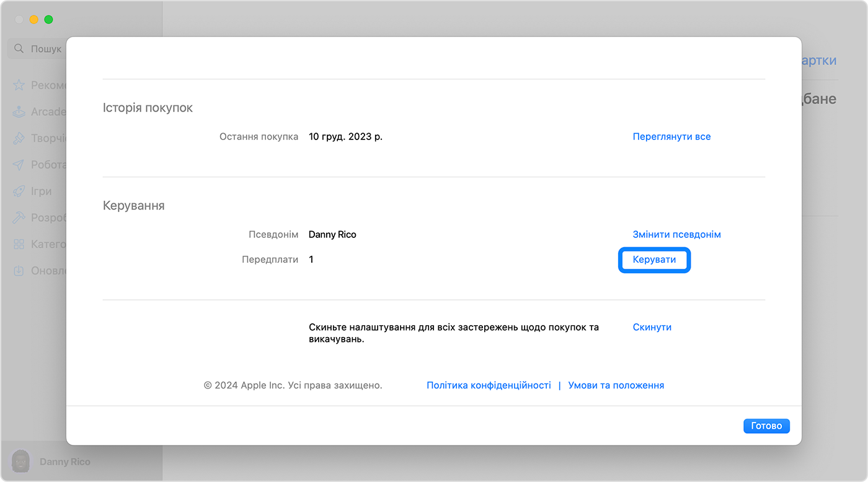Click the Готово button

(766, 426)
